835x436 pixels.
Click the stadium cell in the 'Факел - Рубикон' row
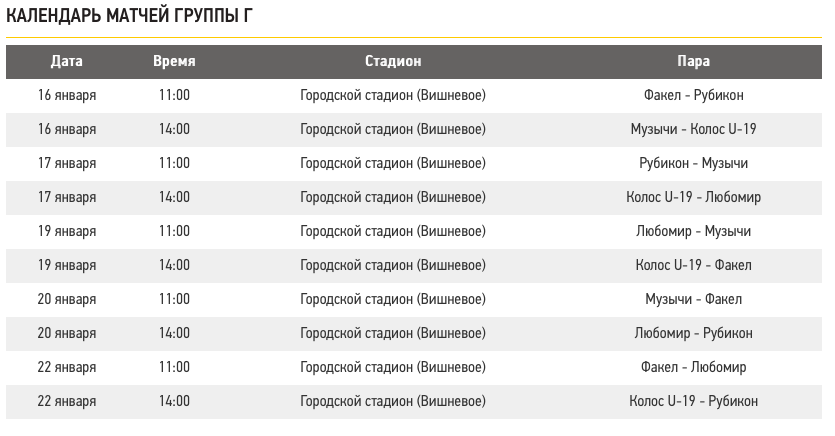click(x=393, y=95)
